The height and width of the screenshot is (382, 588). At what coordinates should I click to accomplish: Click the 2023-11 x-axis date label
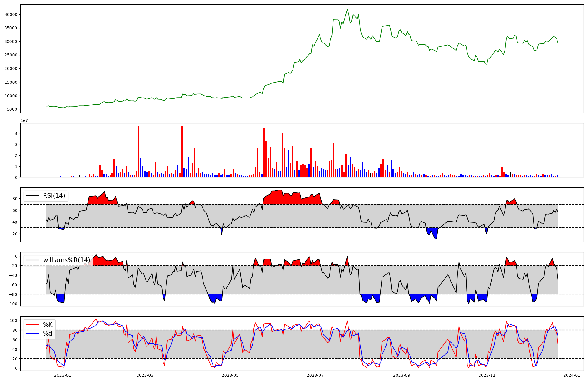(487, 375)
